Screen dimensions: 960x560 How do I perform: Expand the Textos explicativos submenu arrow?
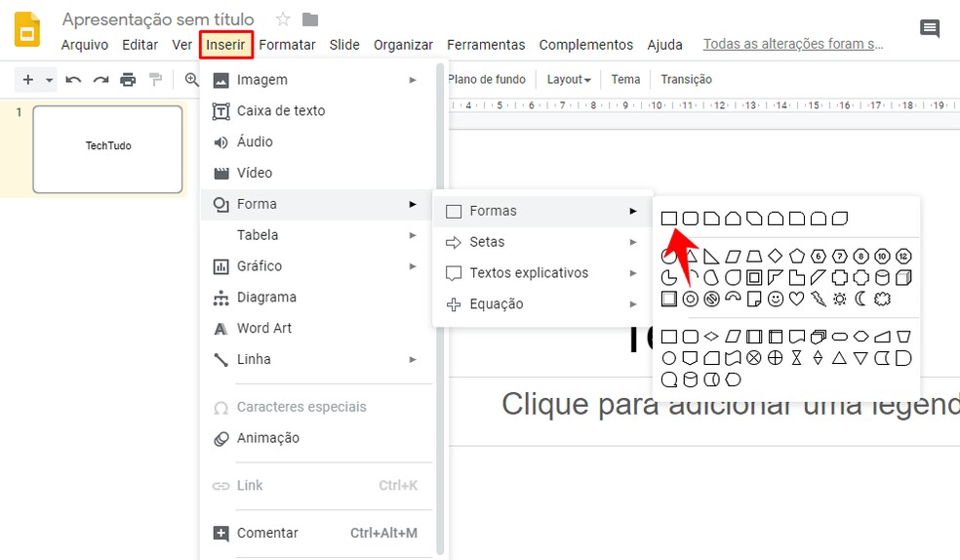pyautogui.click(x=633, y=273)
